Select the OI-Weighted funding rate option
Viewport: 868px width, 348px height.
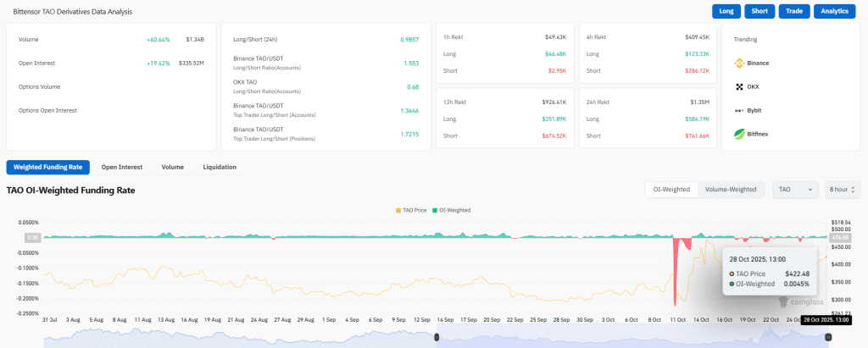pos(670,190)
